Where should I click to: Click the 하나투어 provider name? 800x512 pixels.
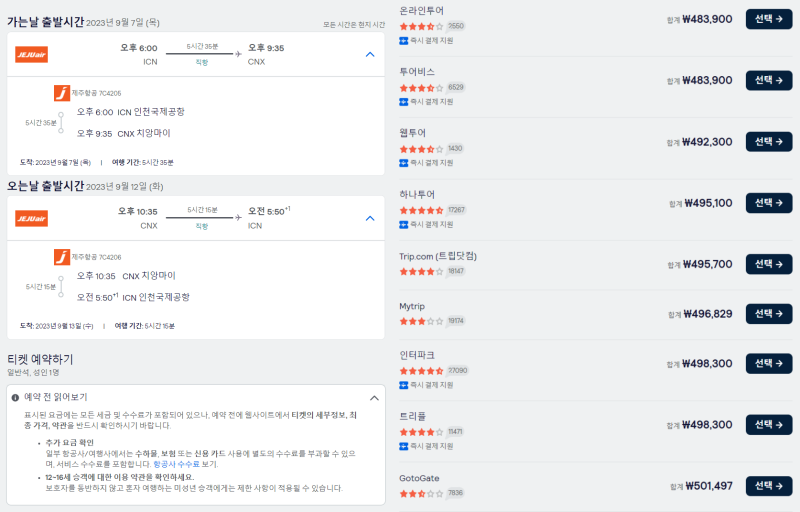[417, 194]
